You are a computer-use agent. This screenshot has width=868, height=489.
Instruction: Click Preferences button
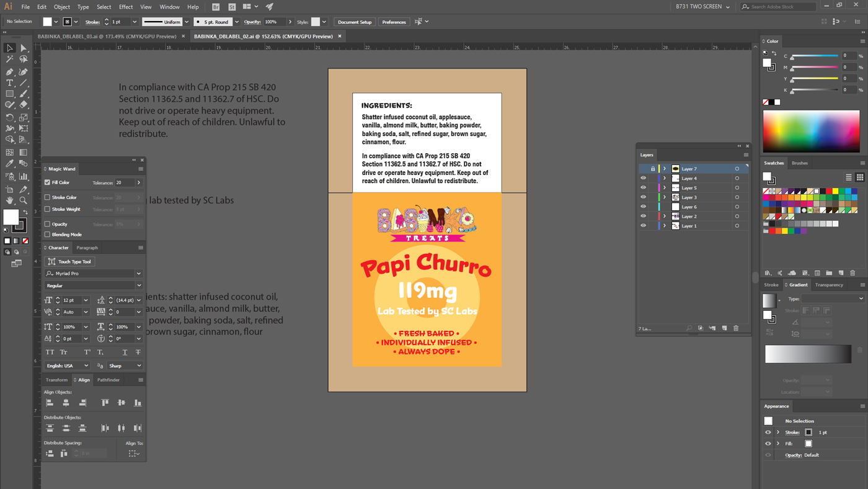point(394,22)
